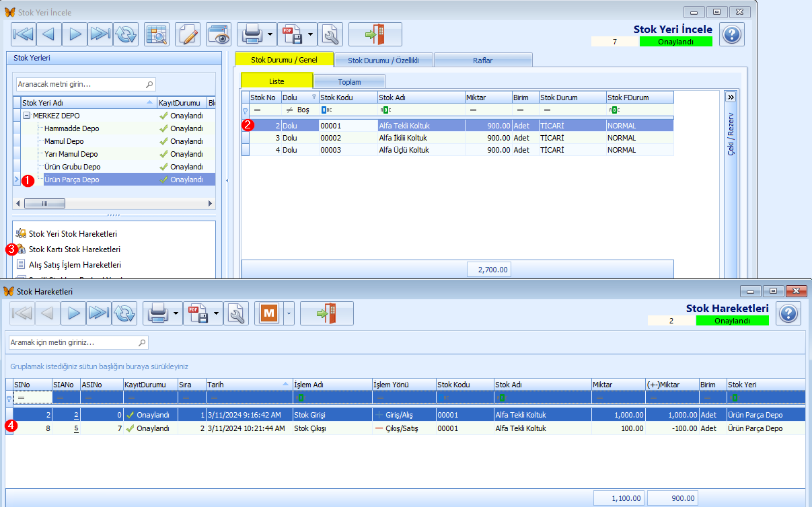This screenshot has width=812, height=507.
Task: Click the edit pencil-on-page icon
Action: pyautogui.click(x=188, y=34)
